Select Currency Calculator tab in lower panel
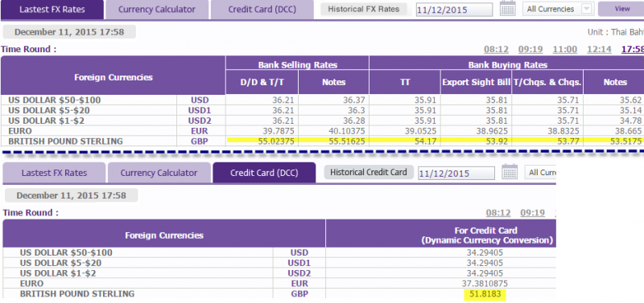This screenshot has height=303, width=644. coord(159,173)
